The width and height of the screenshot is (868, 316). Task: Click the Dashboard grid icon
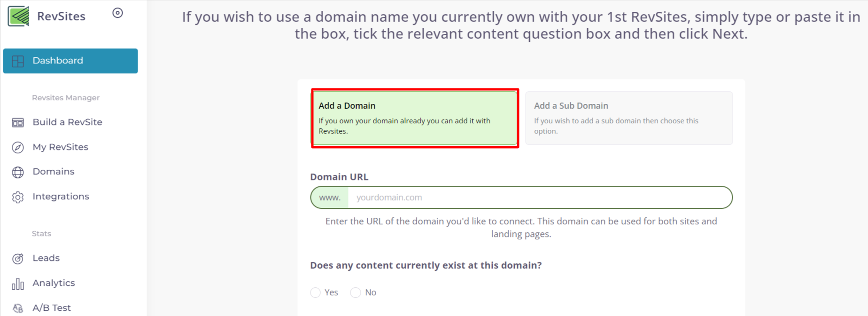pyautogui.click(x=18, y=61)
